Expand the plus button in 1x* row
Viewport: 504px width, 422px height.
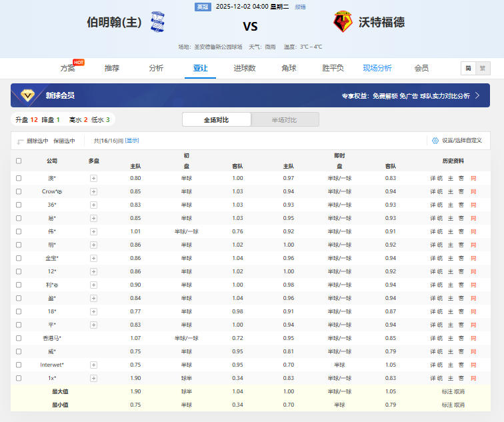click(93, 378)
